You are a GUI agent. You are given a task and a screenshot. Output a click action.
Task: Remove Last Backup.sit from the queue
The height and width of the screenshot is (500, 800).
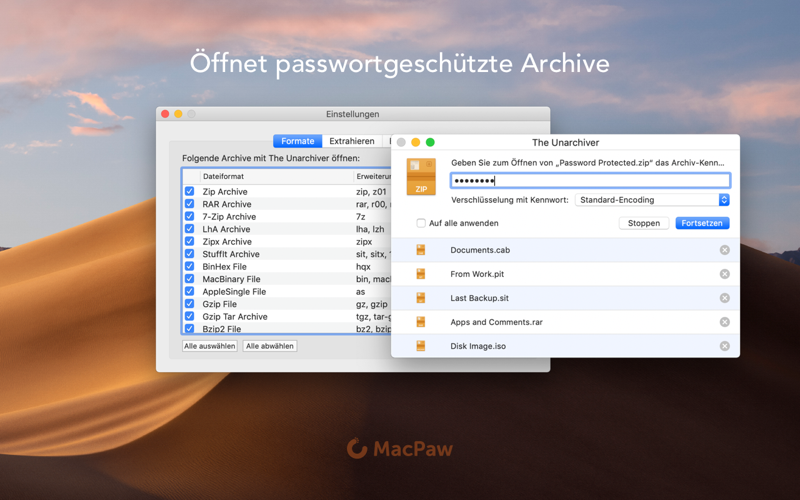pyautogui.click(x=724, y=298)
